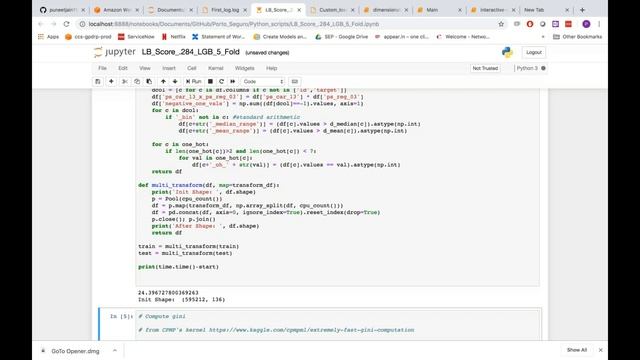This screenshot has height=360, width=640.
Task: Close the downloads bar
Action: pos(600,350)
